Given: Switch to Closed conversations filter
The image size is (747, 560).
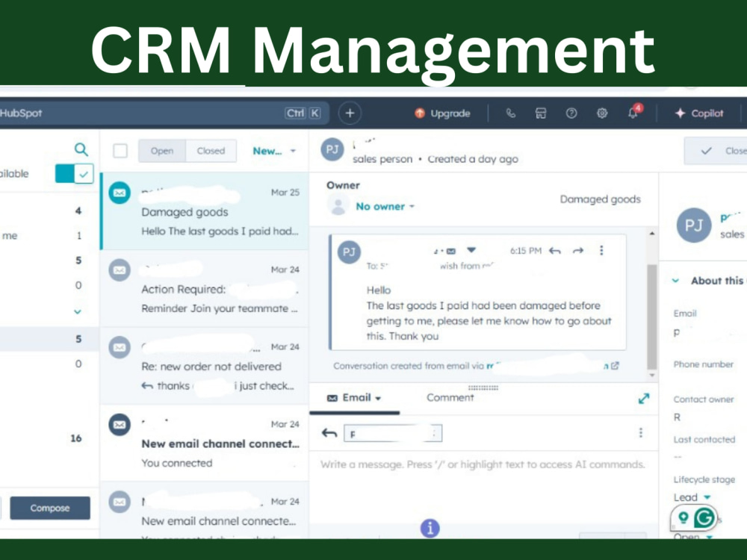Looking at the screenshot, I should coord(211,151).
